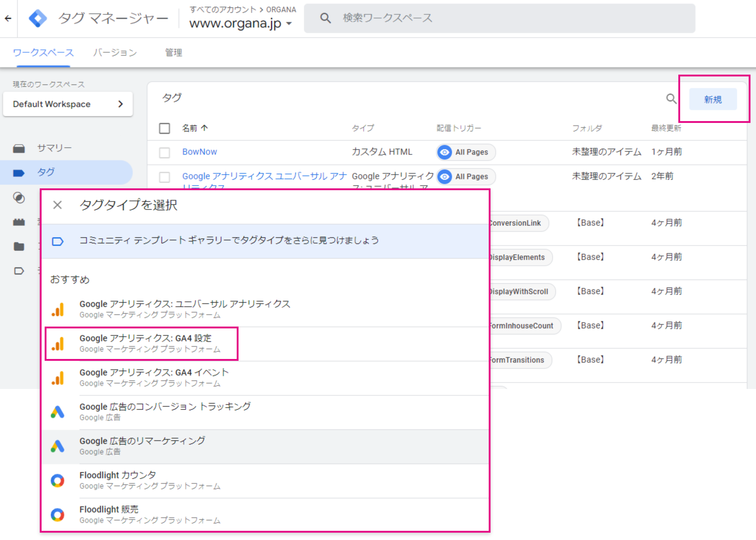Choose the Floodlight カウンタ tag type
Viewport: 756px width, 540px height.
pos(118,480)
